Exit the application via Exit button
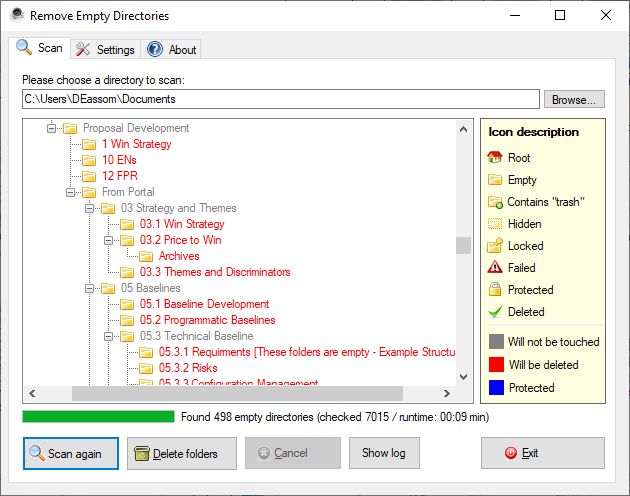Viewport: 630px width, 496px height. (542, 453)
